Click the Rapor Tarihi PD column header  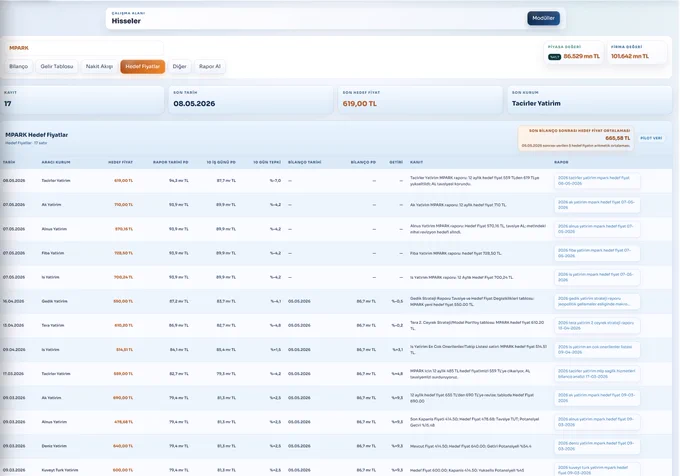(x=170, y=162)
